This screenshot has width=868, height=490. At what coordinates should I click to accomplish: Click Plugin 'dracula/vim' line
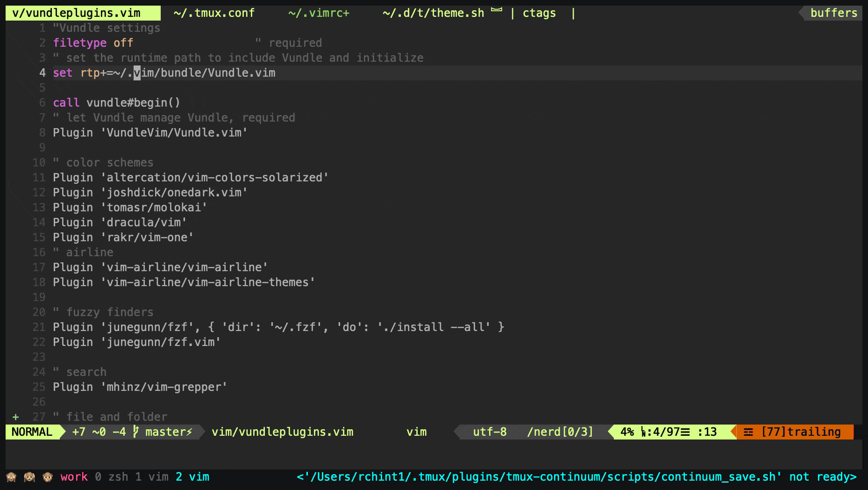(120, 223)
